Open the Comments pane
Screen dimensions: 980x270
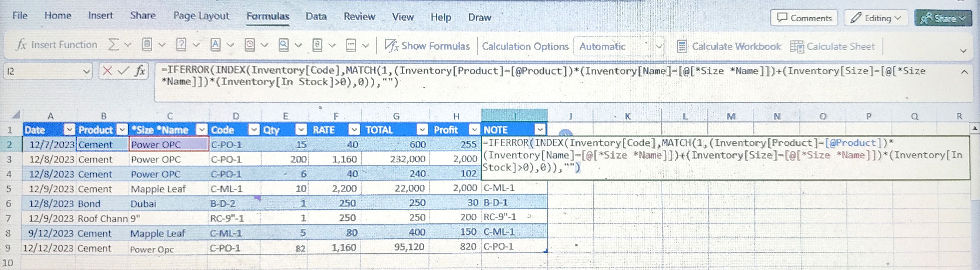pyautogui.click(x=804, y=18)
